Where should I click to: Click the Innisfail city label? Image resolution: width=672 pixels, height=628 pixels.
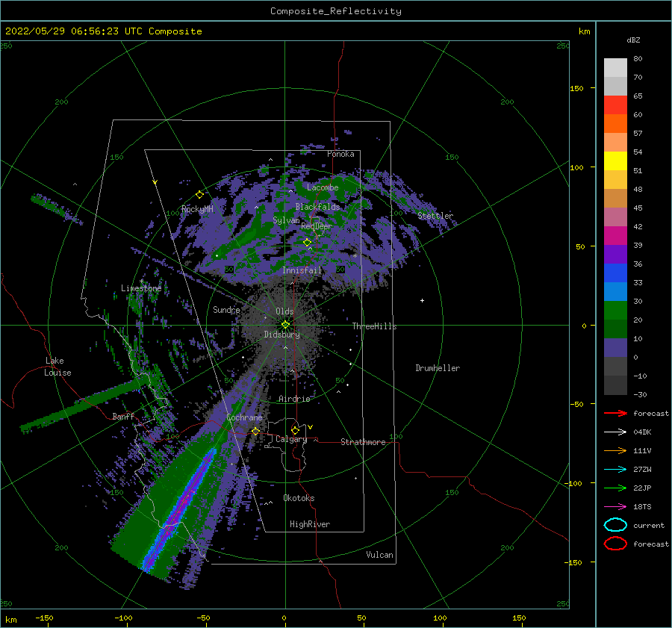(x=302, y=270)
